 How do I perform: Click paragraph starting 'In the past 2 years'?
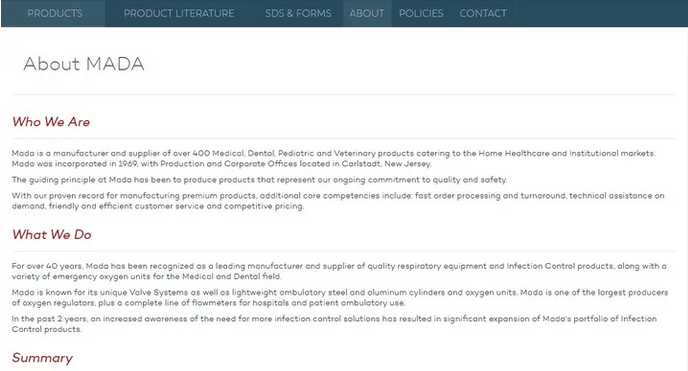[x=334, y=324]
